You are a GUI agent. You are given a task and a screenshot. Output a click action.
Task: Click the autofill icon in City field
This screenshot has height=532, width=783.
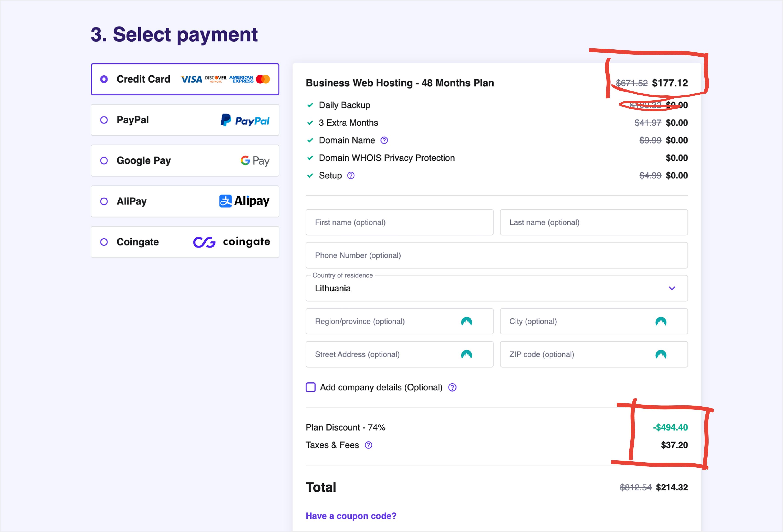click(x=661, y=321)
